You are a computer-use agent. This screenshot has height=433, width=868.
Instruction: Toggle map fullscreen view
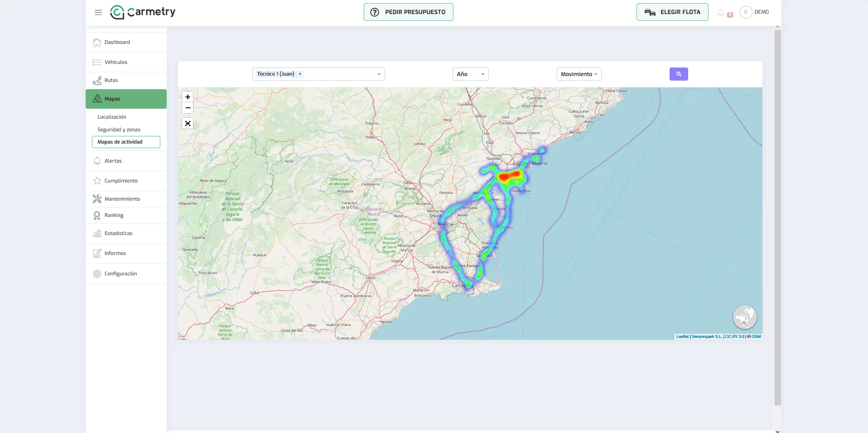coord(188,123)
